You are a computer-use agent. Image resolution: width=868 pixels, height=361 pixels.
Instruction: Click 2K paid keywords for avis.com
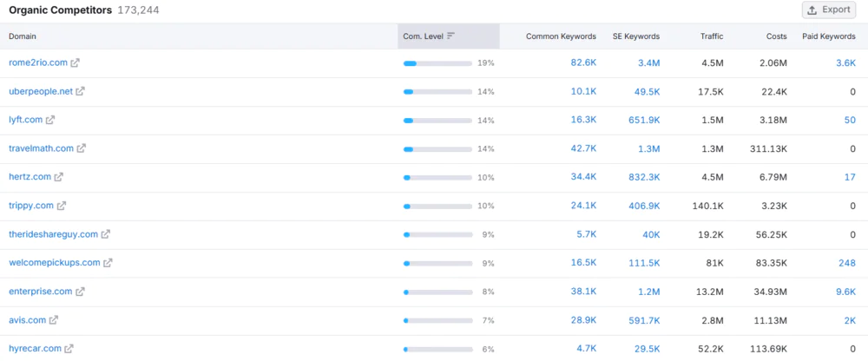(x=850, y=320)
